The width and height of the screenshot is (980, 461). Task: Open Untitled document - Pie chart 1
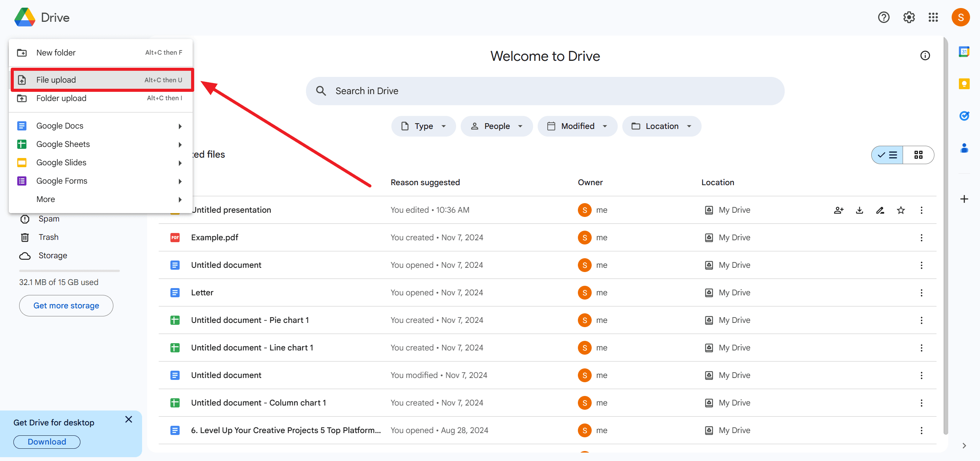[x=250, y=320]
